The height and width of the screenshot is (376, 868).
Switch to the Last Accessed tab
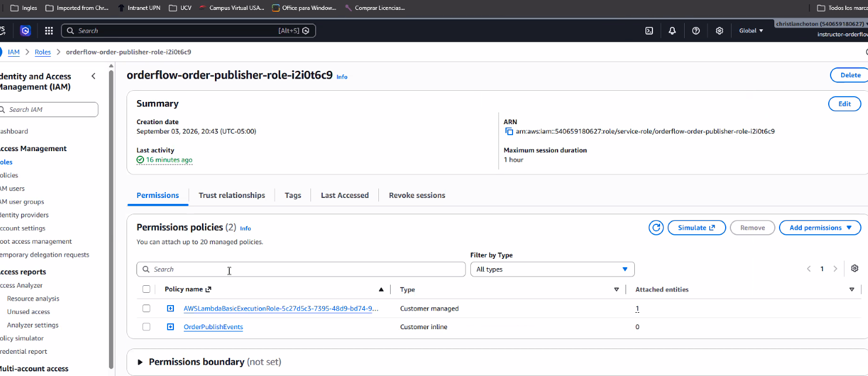tap(345, 195)
